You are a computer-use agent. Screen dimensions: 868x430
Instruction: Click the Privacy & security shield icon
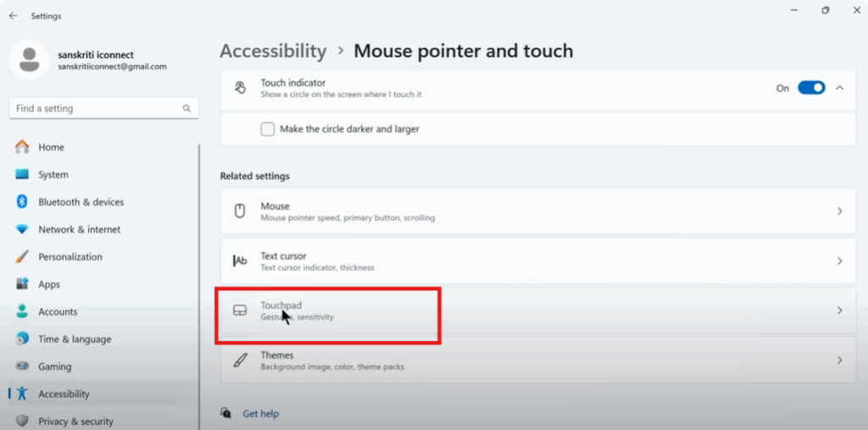tap(22, 422)
